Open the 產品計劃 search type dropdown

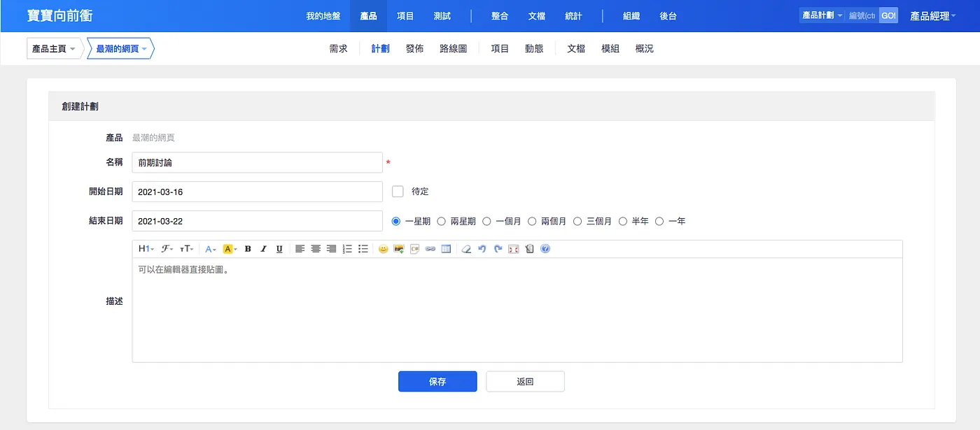(822, 15)
